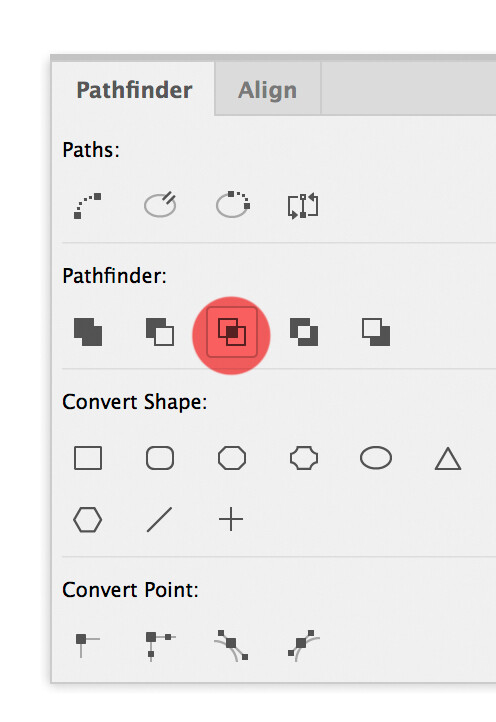Convert shape to ellipse
Screen dimensions: 496x722
376,458
